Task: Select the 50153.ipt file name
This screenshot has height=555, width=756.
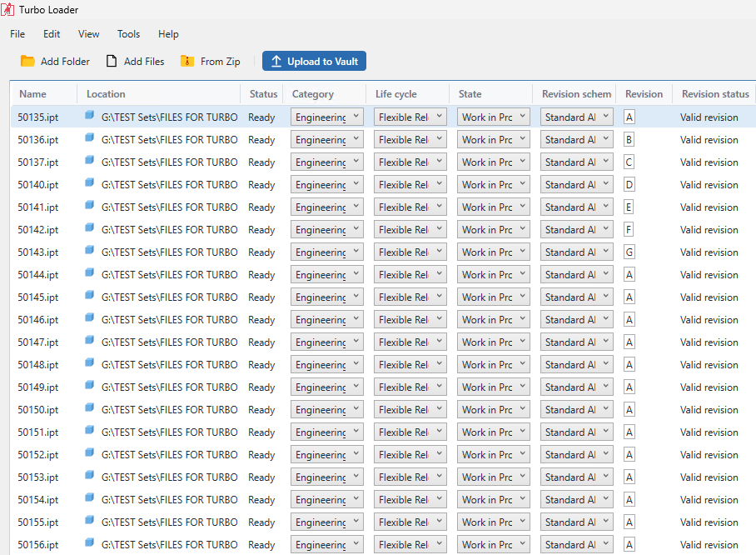Action: 38,477
